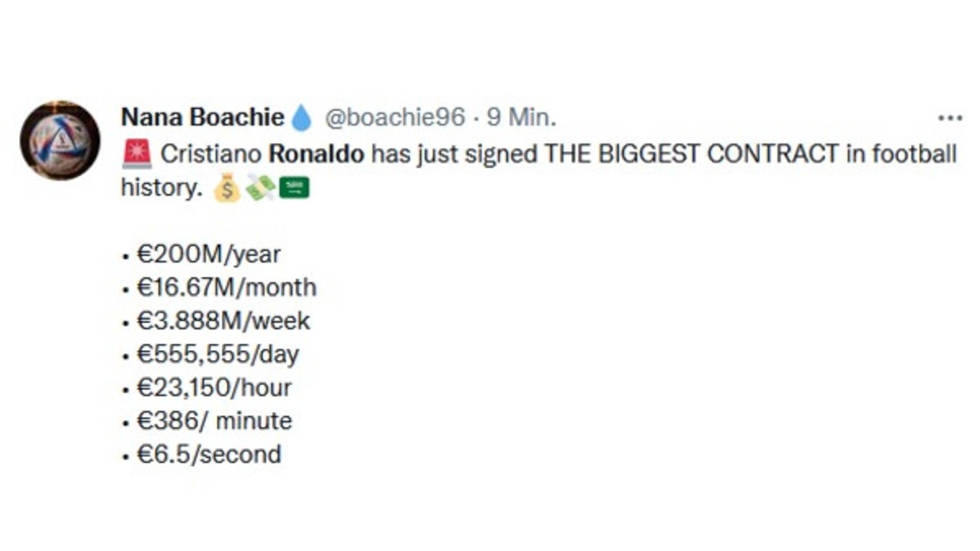This screenshot has height=551, width=980.
Task: Click the word "Cristiano" in the tweet
Action: pos(211,154)
